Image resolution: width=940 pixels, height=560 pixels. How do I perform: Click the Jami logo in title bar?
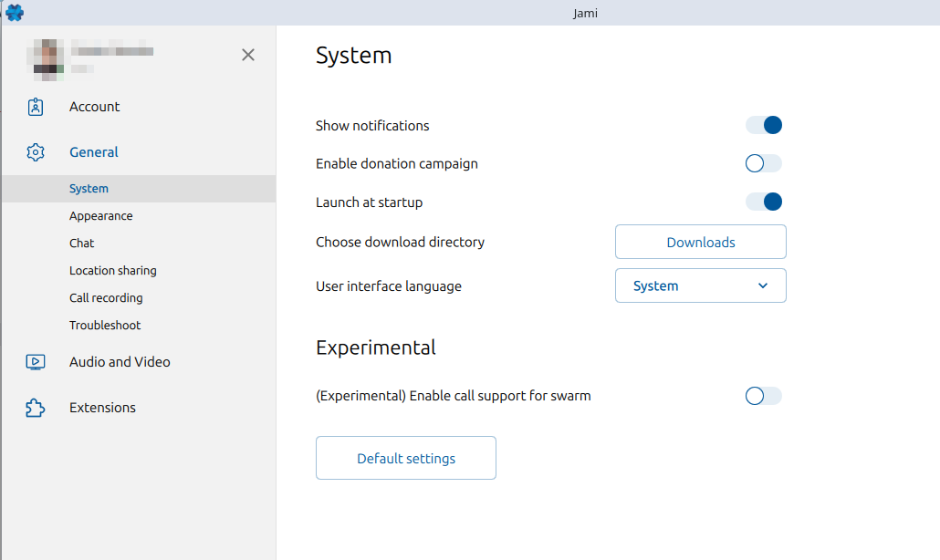point(15,13)
